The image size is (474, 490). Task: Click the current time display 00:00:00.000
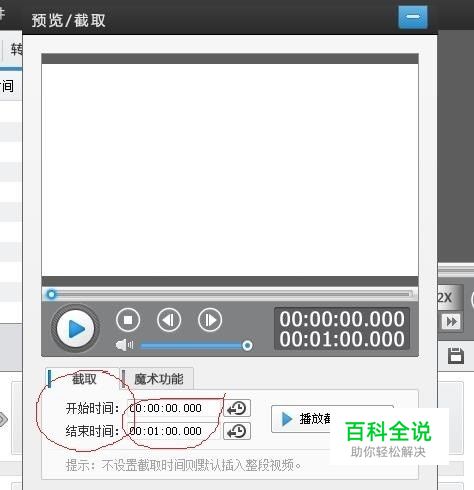tap(342, 319)
